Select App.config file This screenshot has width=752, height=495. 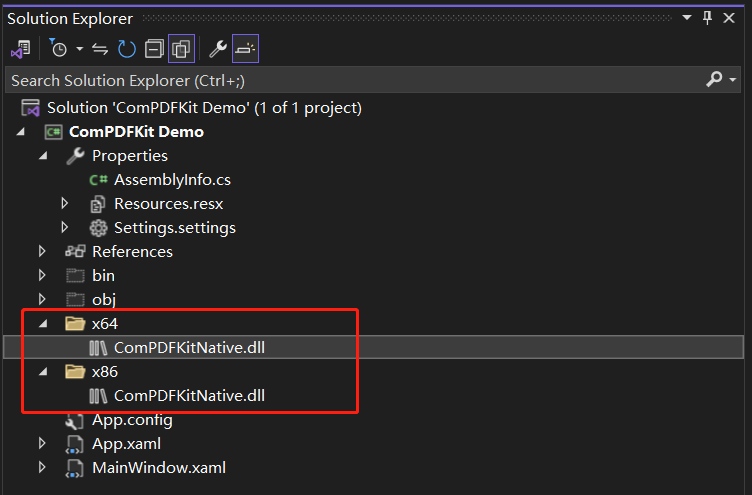coord(132,420)
